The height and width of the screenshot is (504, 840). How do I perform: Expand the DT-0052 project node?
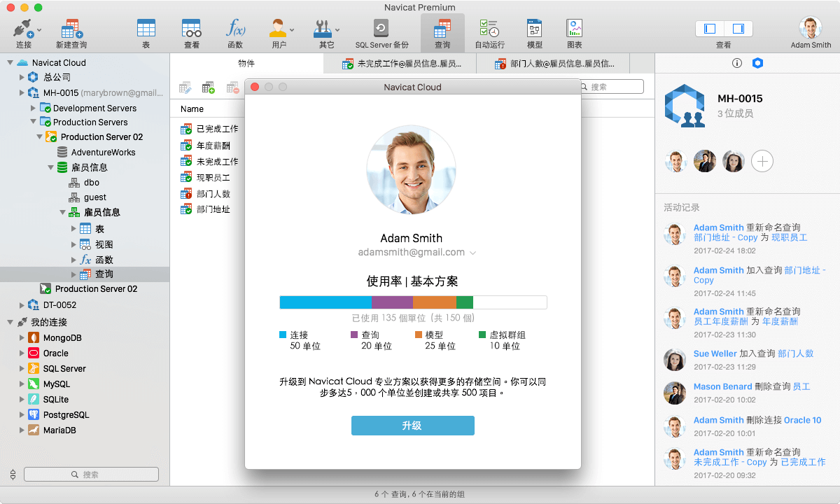pyautogui.click(x=21, y=305)
